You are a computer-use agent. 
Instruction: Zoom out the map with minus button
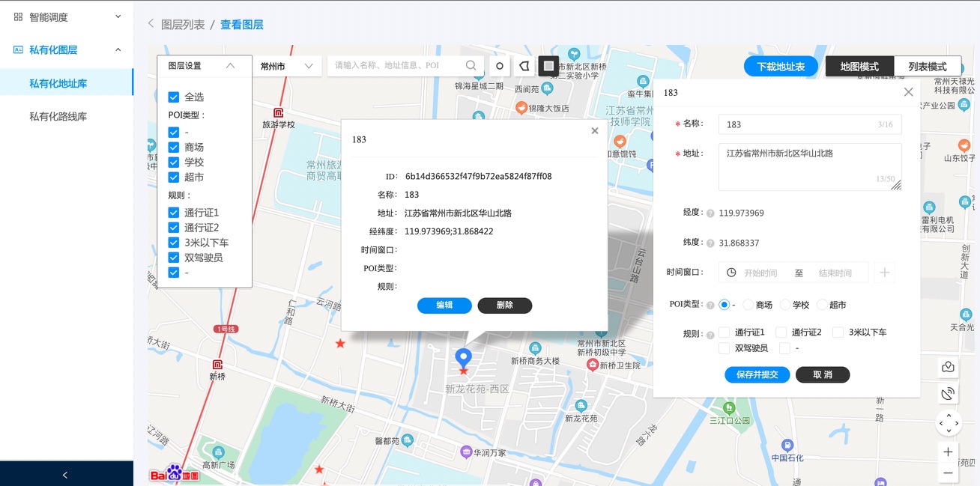coord(948,473)
